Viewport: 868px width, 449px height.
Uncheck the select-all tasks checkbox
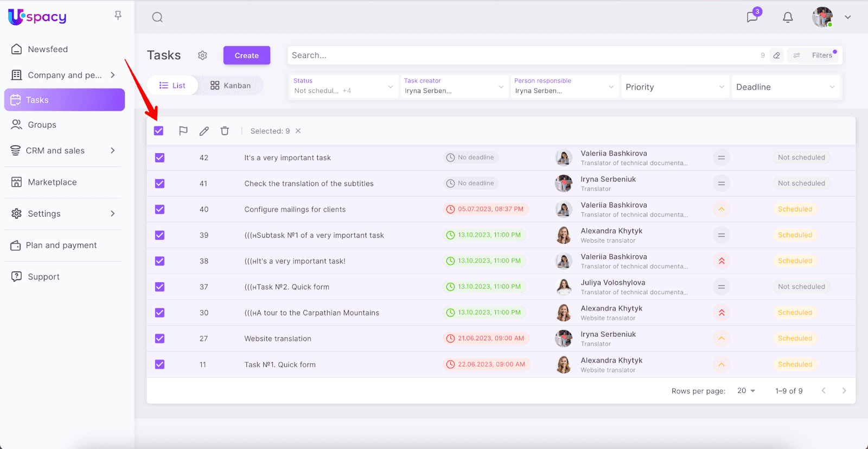pos(159,131)
